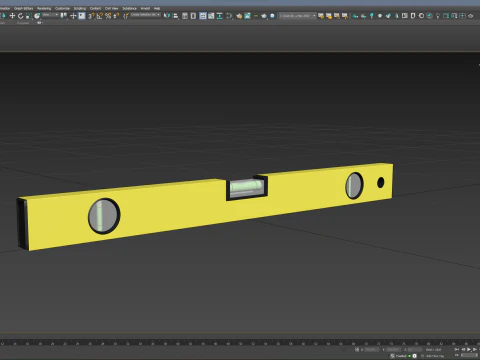Image resolution: width=480 pixels, height=360 pixels.
Task: Click the Align tool icon
Action: tap(175, 16)
